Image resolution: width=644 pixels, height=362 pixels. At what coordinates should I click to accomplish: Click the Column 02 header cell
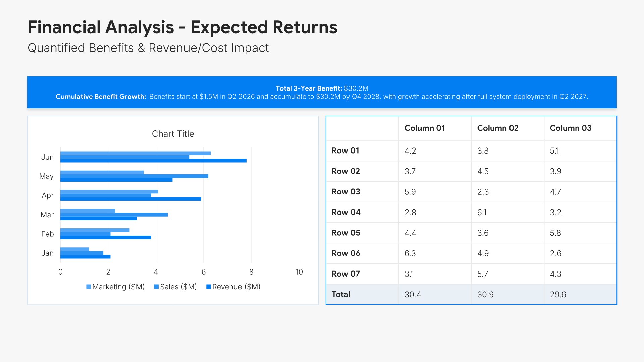click(497, 128)
